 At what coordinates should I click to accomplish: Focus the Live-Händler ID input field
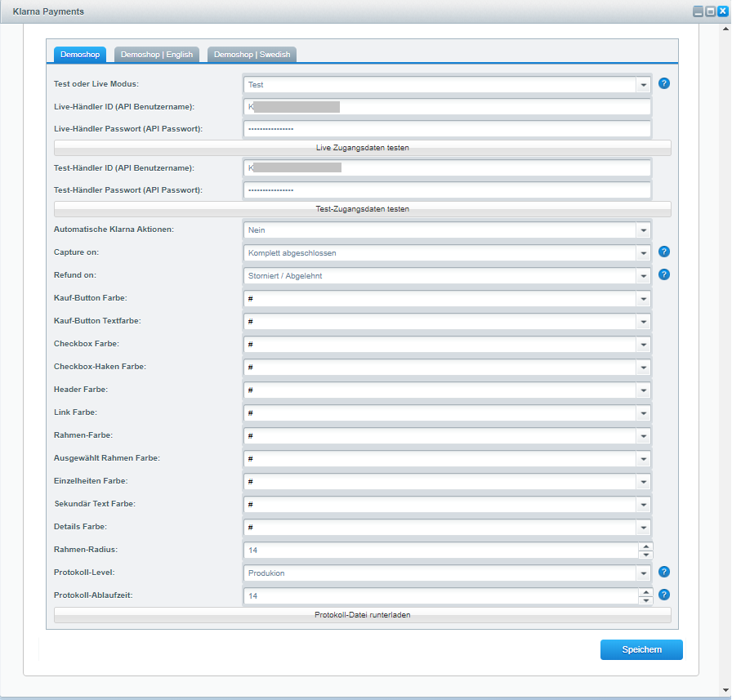click(447, 107)
